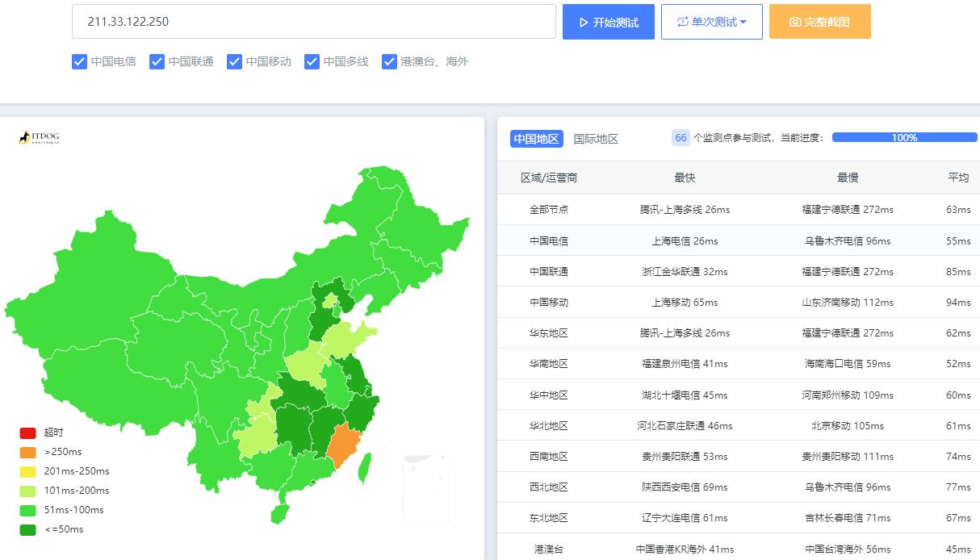The height and width of the screenshot is (560, 980).
Task: Start the test with 开始测试 button
Action: point(608,22)
